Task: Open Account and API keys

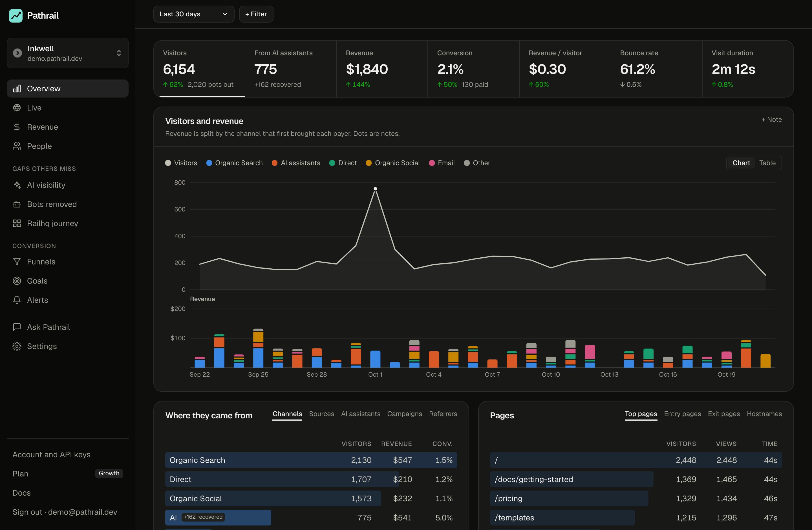Action: (52, 455)
